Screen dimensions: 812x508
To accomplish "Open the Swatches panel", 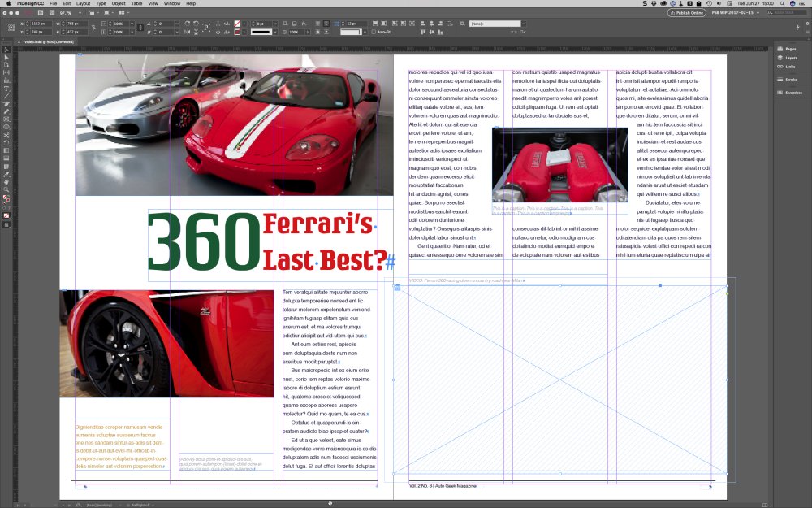I will [789, 93].
